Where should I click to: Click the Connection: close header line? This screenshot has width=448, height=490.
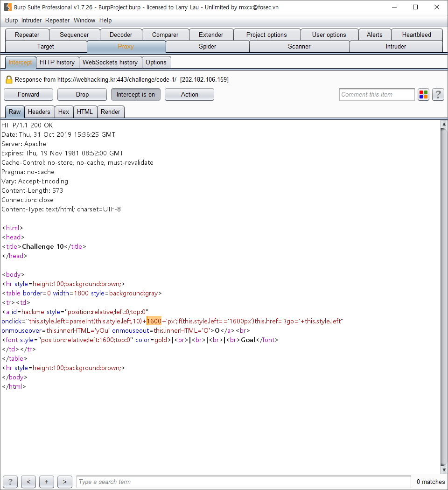(28, 200)
